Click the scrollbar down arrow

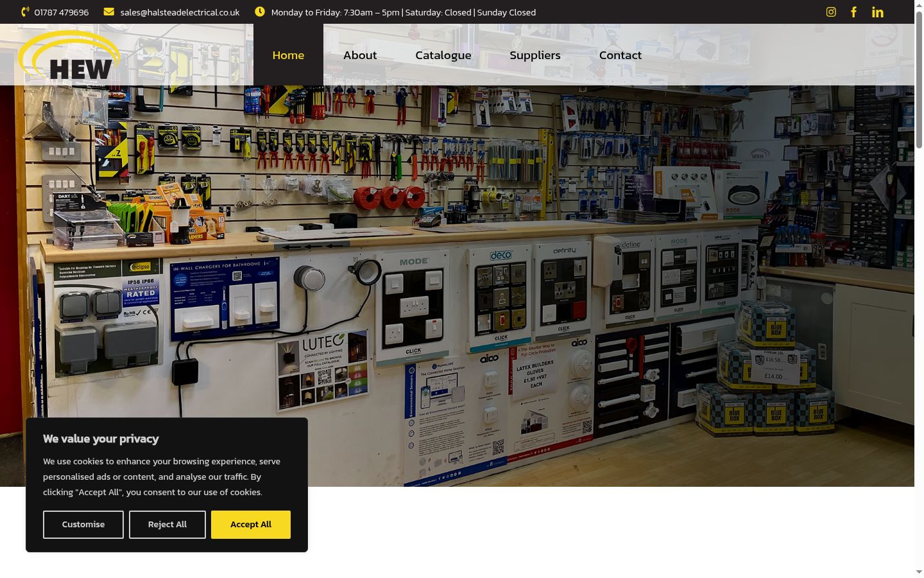tap(919, 572)
